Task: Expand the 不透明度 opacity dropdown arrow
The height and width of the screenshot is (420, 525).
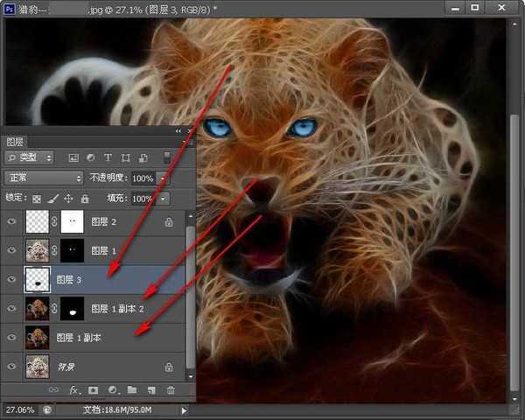Action: [x=164, y=178]
